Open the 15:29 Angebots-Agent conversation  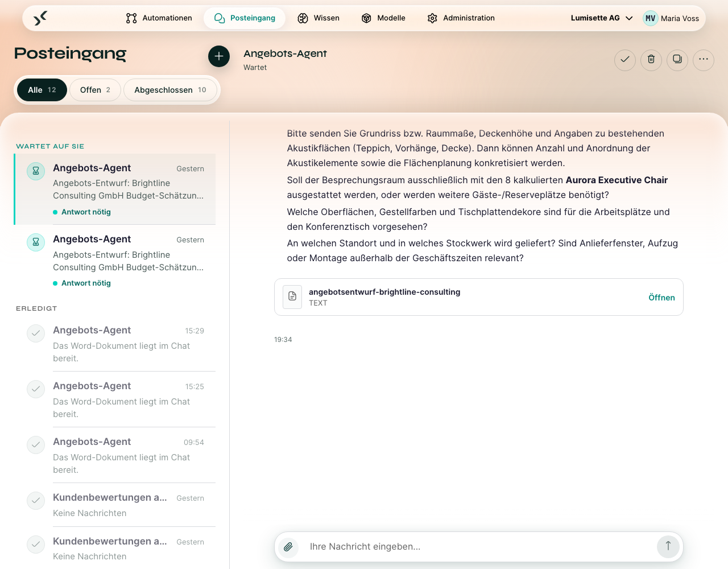[115, 344]
